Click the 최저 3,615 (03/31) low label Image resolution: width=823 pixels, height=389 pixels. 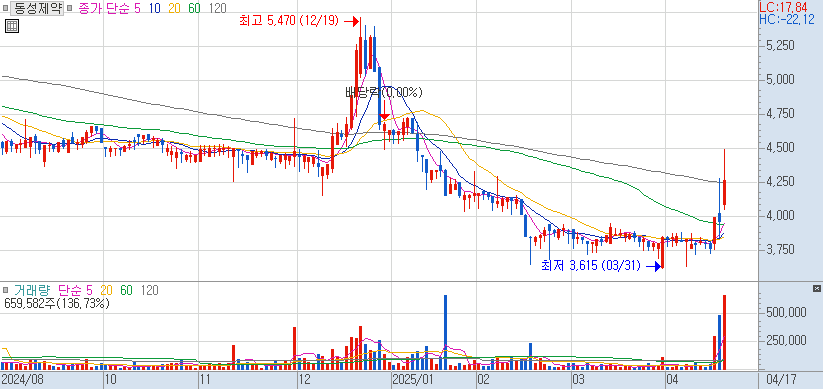591,266
